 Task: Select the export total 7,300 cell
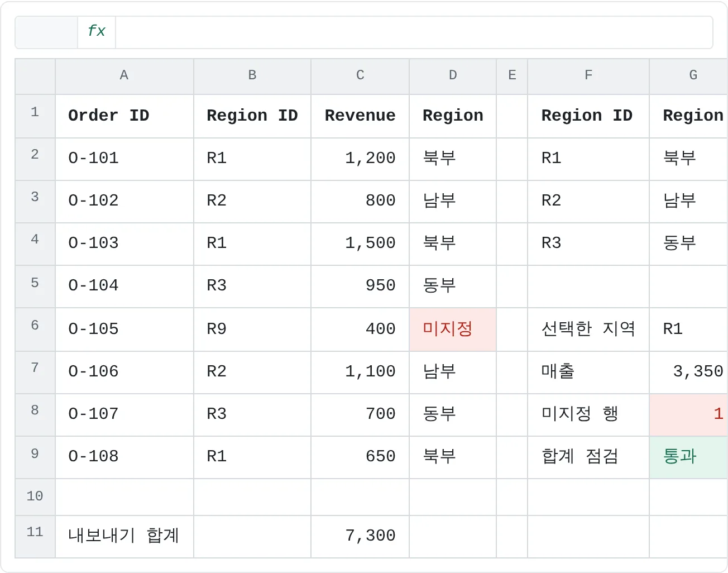tap(360, 537)
